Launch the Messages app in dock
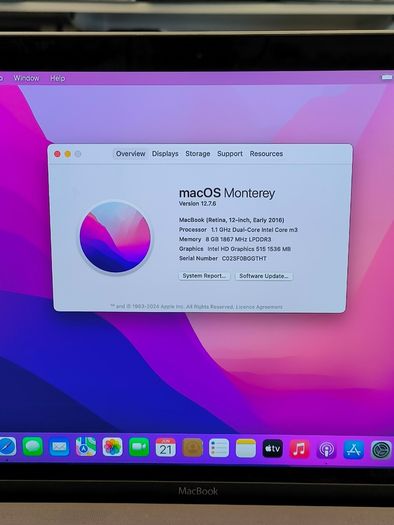This screenshot has width=394, height=525. coord(32,446)
